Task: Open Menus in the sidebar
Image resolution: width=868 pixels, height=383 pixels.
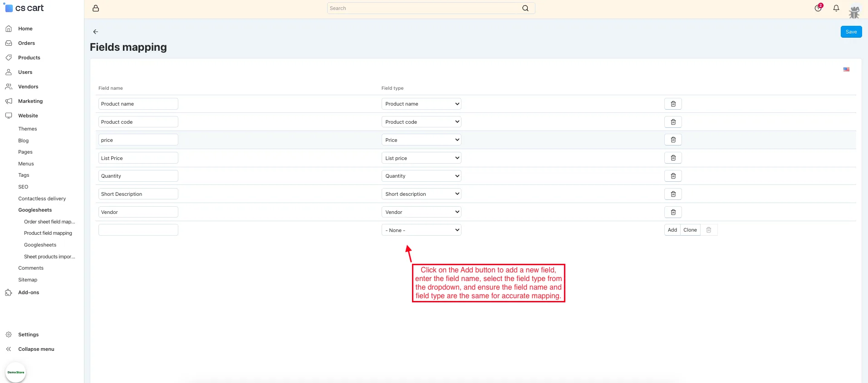Action: [x=26, y=164]
